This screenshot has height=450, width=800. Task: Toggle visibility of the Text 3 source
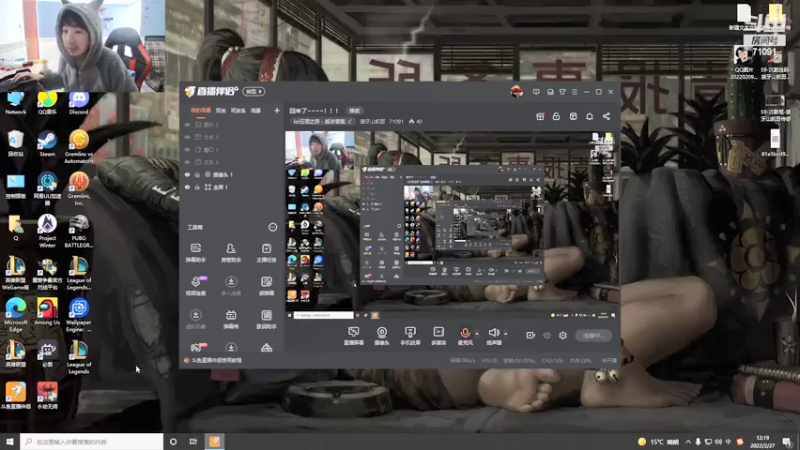[187, 162]
